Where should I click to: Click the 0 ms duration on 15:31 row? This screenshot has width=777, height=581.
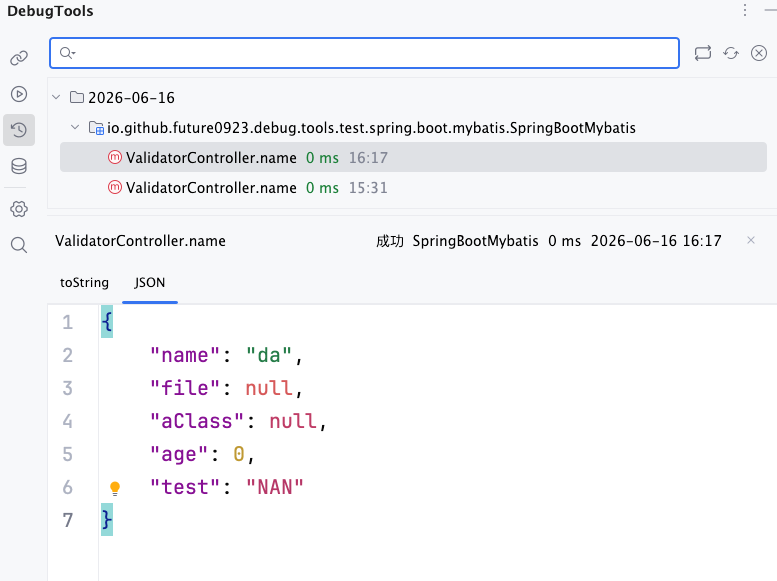click(322, 188)
